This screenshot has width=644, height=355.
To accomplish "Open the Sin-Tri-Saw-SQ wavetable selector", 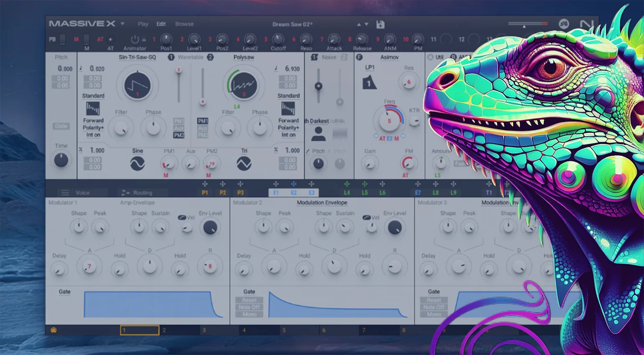I will click(x=137, y=57).
